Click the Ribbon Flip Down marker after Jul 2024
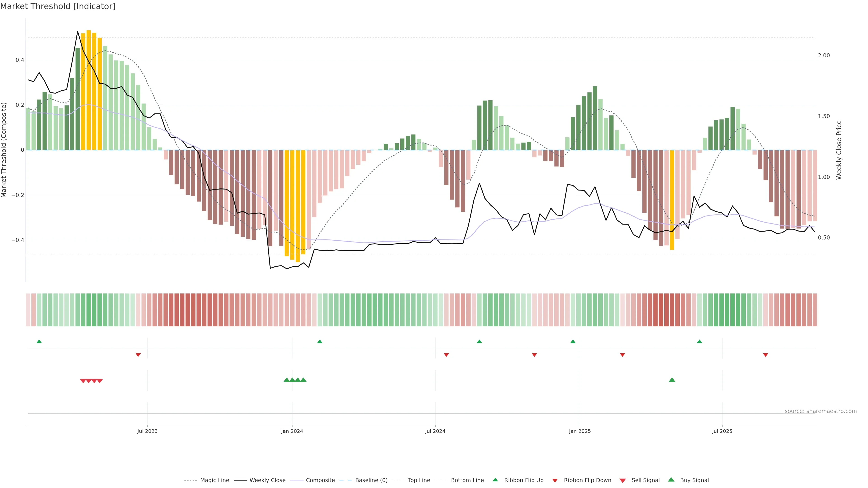The height and width of the screenshot is (488, 868). [446, 355]
